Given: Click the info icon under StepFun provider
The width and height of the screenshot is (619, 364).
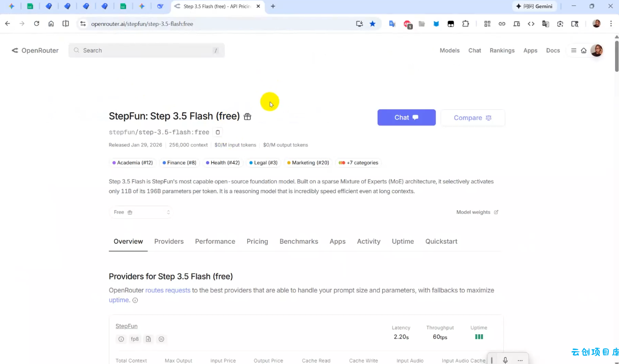Looking at the screenshot, I should 121,339.
